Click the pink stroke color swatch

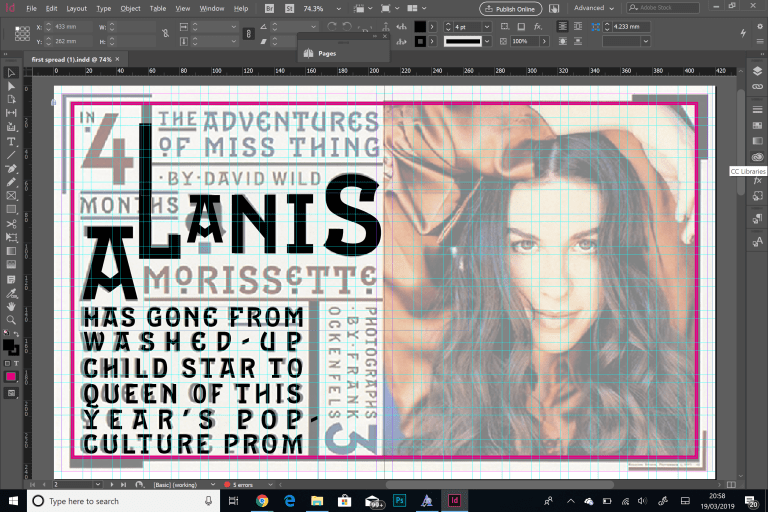11,377
